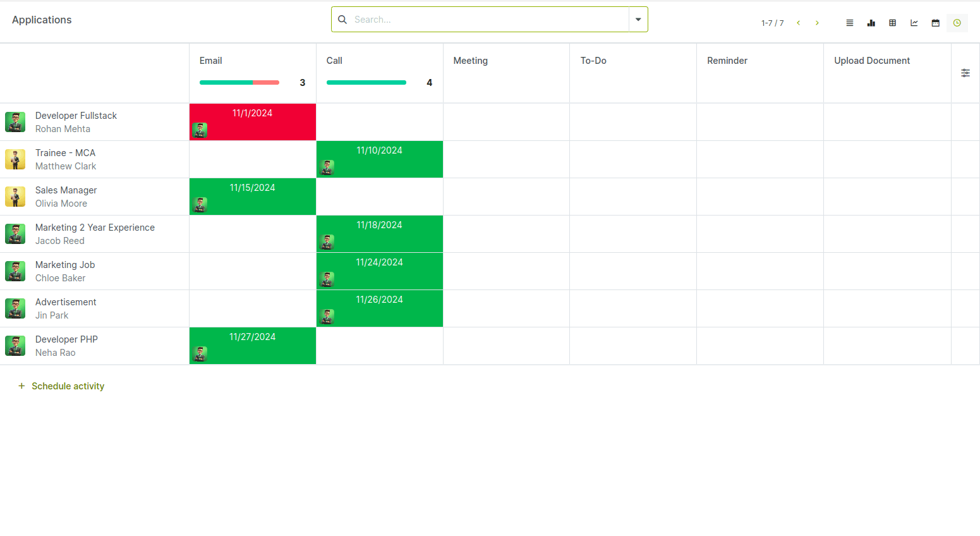Select activity view clock icon

[957, 23]
